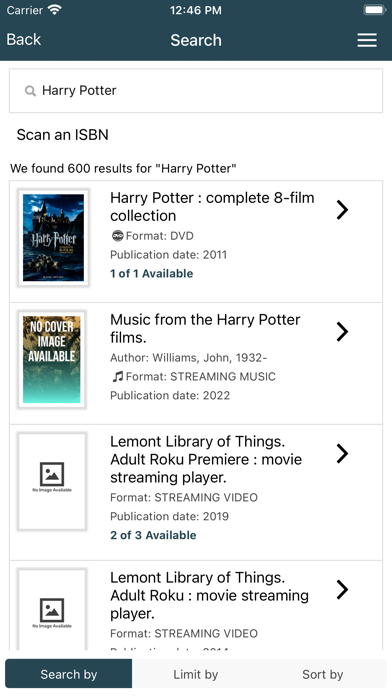
Task: Switch to the Limit by tab
Action: (196, 674)
